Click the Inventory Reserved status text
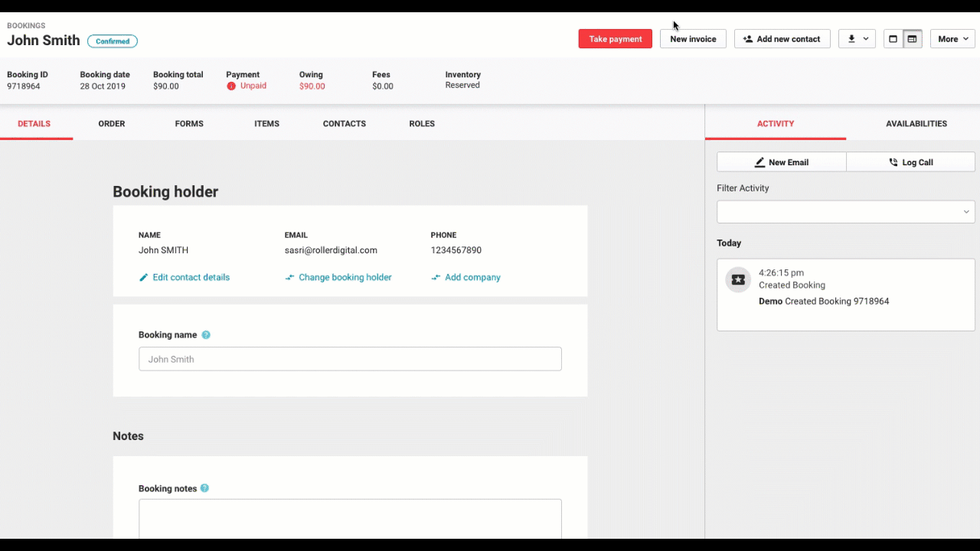Image resolution: width=980 pixels, height=551 pixels. (462, 85)
